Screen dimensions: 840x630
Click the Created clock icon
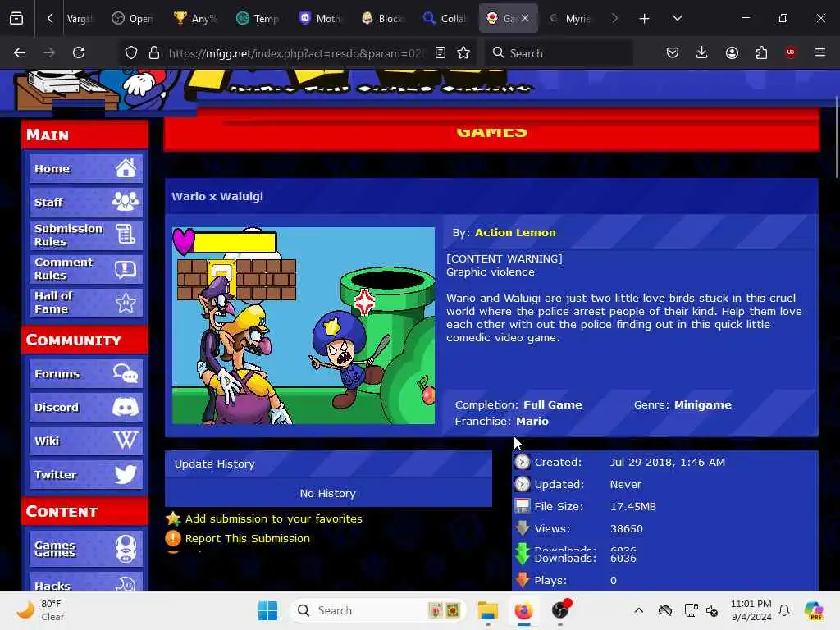[523, 462]
